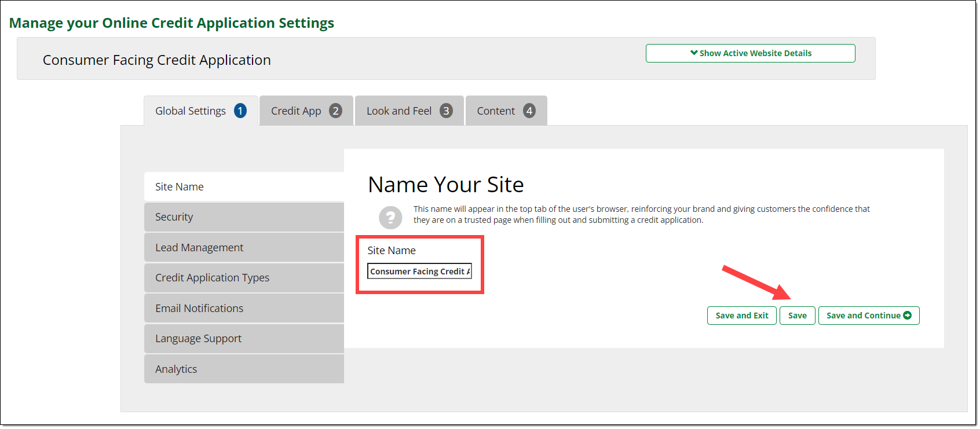
Task: Click the step 4 badge on Content
Action: tap(529, 111)
